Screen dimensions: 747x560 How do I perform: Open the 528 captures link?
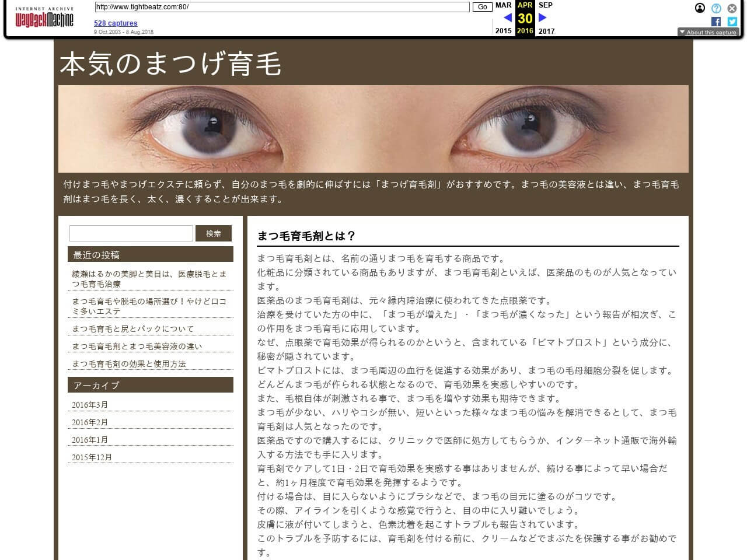(x=116, y=23)
